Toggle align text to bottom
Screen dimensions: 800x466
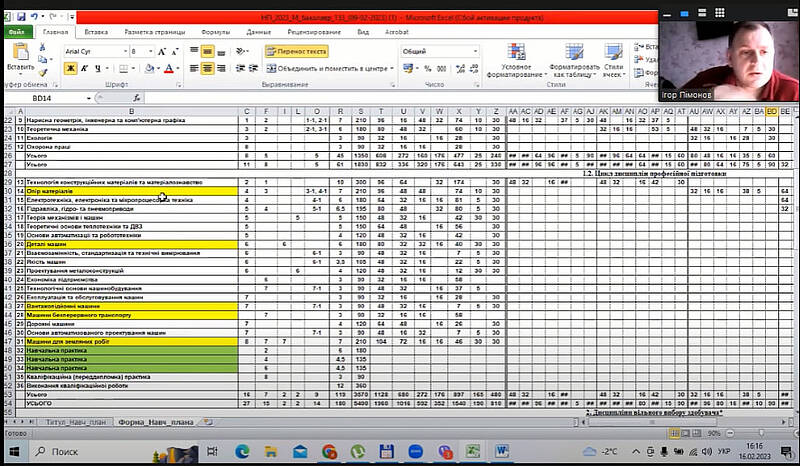[x=221, y=52]
